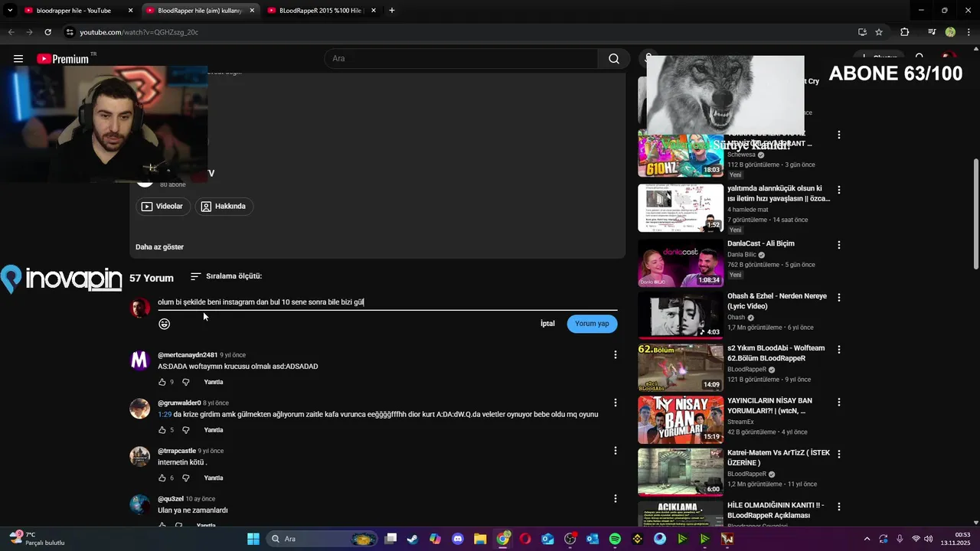Go back to previous page
Viewport: 980px width, 551px height.
tap(11, 32)
